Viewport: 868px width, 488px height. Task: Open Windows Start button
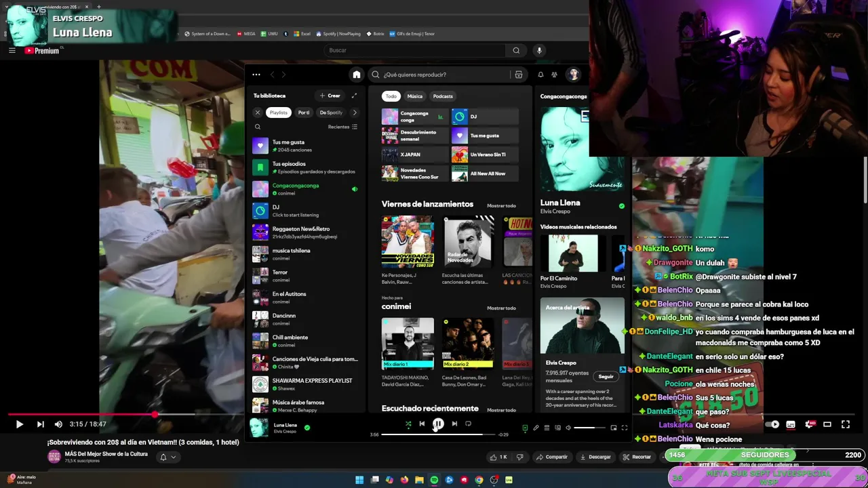(359, 480)
